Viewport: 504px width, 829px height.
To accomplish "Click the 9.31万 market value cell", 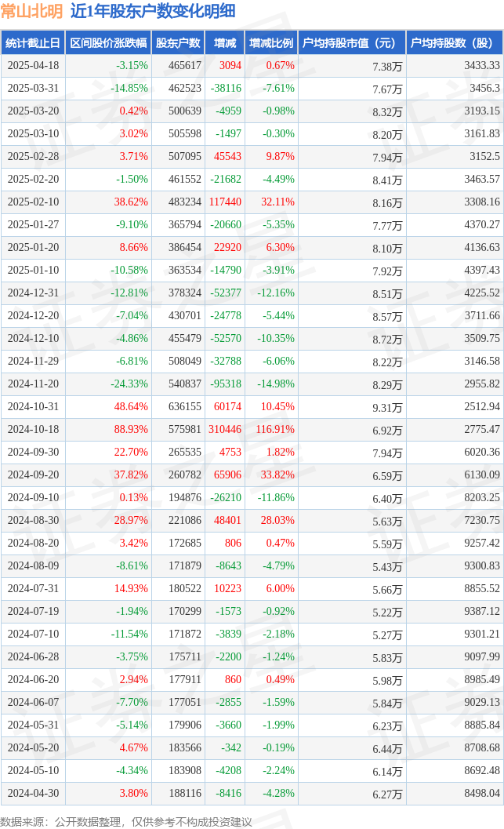I will coord(387,408).
